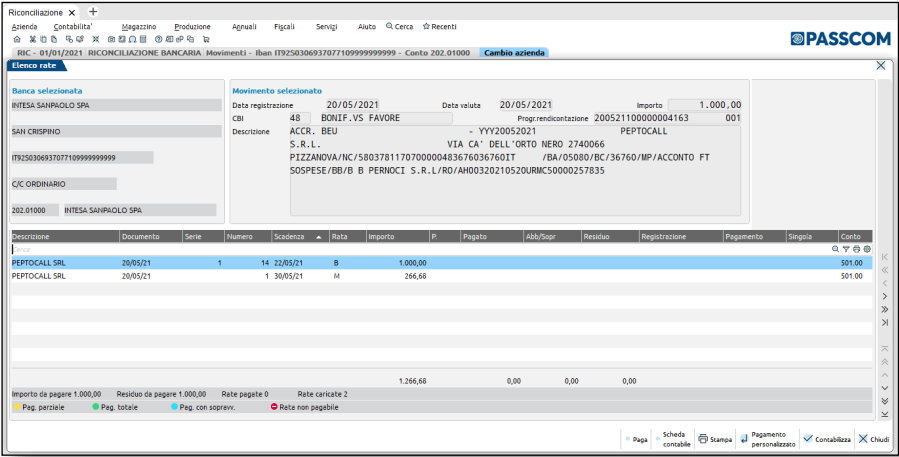This screenshot has height=457, width=899.
Task: Click the headset support icon in toolbar
Action: pyautogui.click(x=132, y=39)
